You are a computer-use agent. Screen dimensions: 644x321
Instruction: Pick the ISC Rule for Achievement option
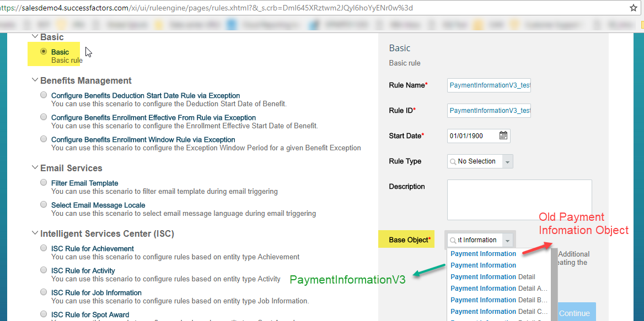[x=44, y=248]
